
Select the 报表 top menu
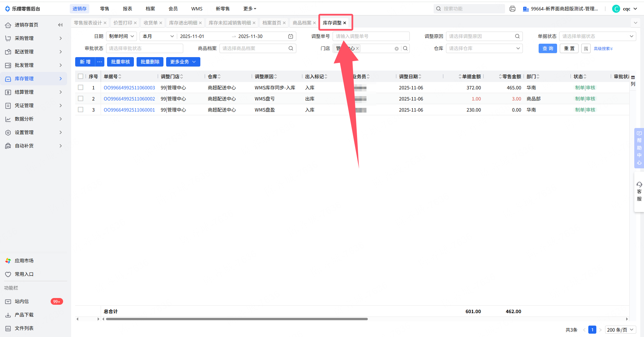(x=128, y=9)
